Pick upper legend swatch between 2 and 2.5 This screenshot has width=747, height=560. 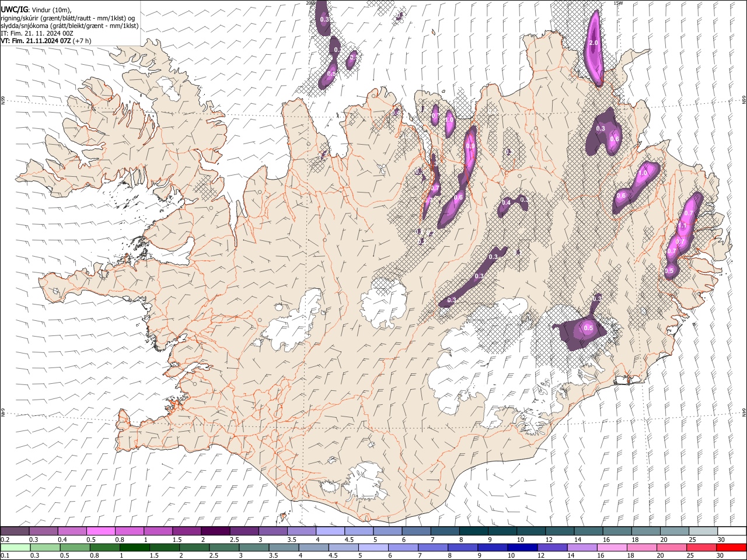coord(215,531)
